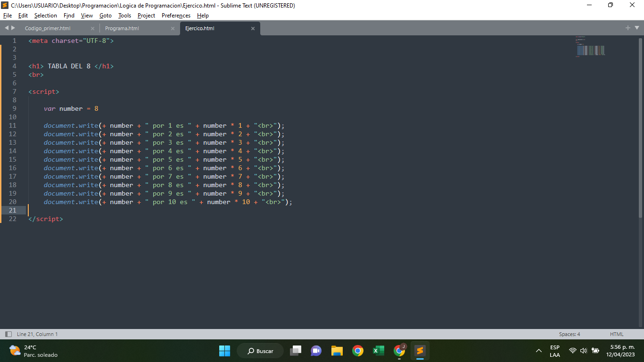Click the minimap code preview

[590, 47]
